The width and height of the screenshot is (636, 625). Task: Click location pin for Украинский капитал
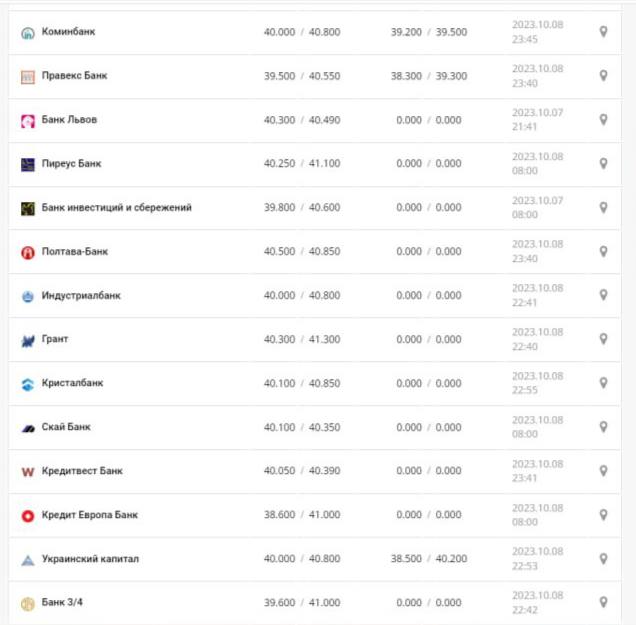[603, 559]
